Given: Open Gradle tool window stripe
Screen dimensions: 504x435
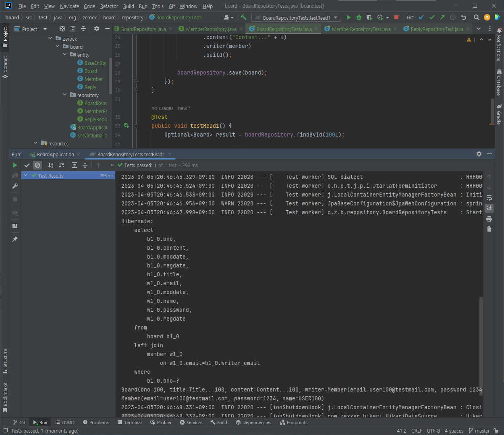Looking at the screenshot, I should click(499, 114).
